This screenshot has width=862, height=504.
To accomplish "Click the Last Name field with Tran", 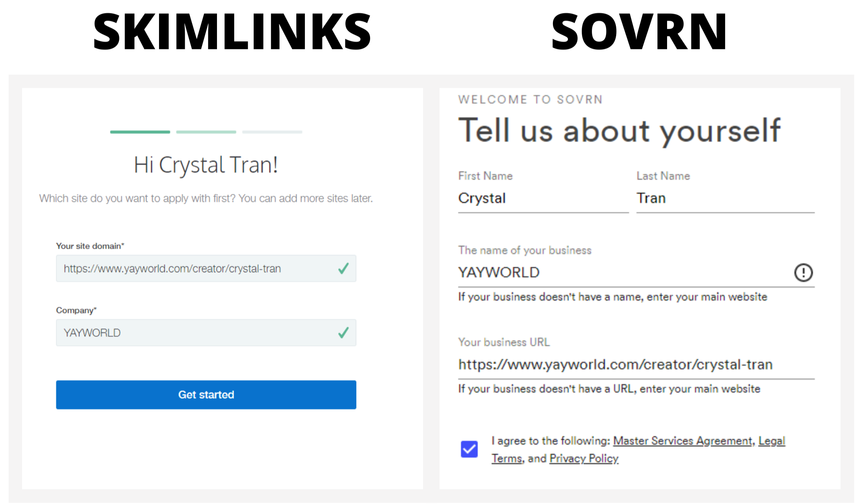I will click(x=725, y=199).
